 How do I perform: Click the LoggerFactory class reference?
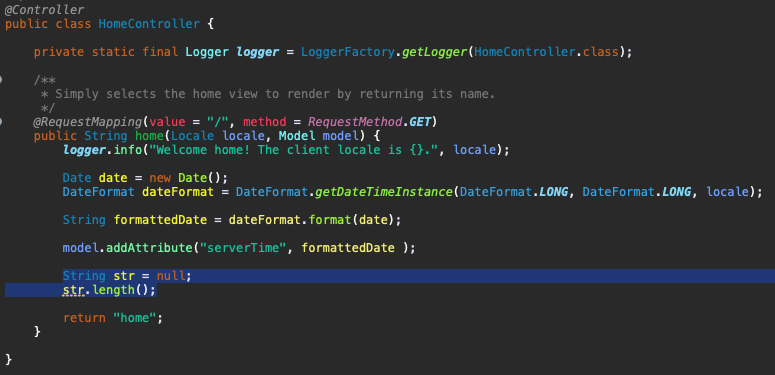(347, 51)
